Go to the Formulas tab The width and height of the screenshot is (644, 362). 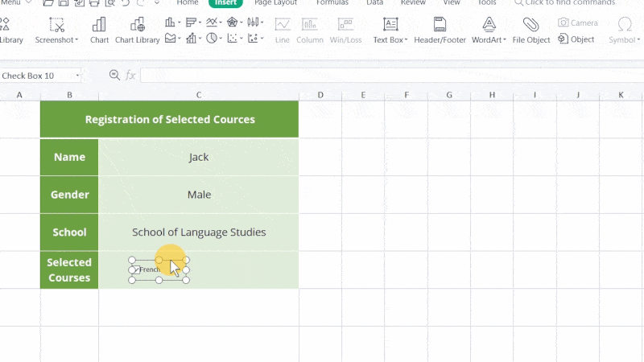[332, 2]
